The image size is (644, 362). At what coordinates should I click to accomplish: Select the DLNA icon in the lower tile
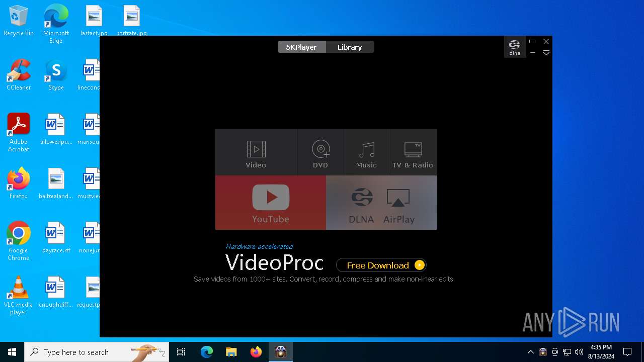pyautogui.click(x=361, y=206)
